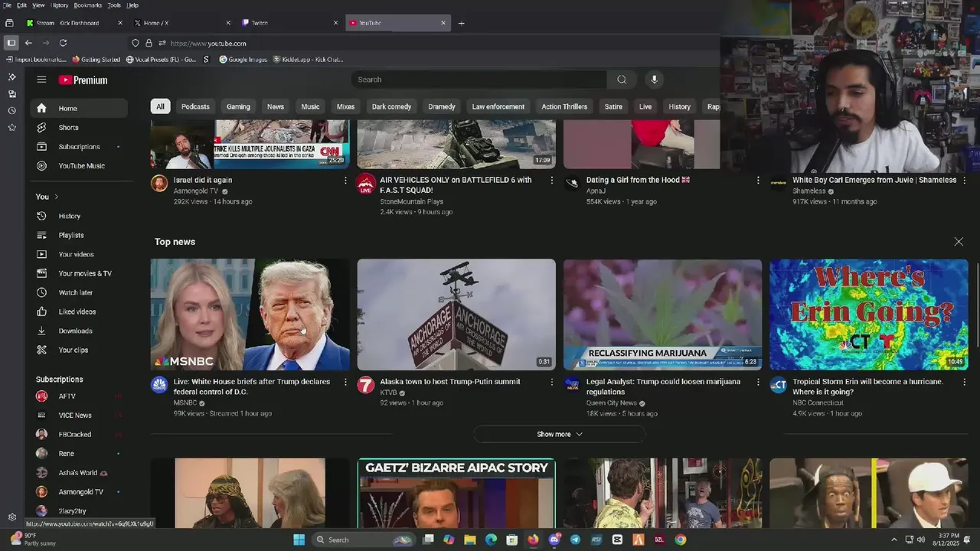Viewport: 980px width, 551px height.
Task: Open Your clips in sidebar
Action: tap(79, 350)
